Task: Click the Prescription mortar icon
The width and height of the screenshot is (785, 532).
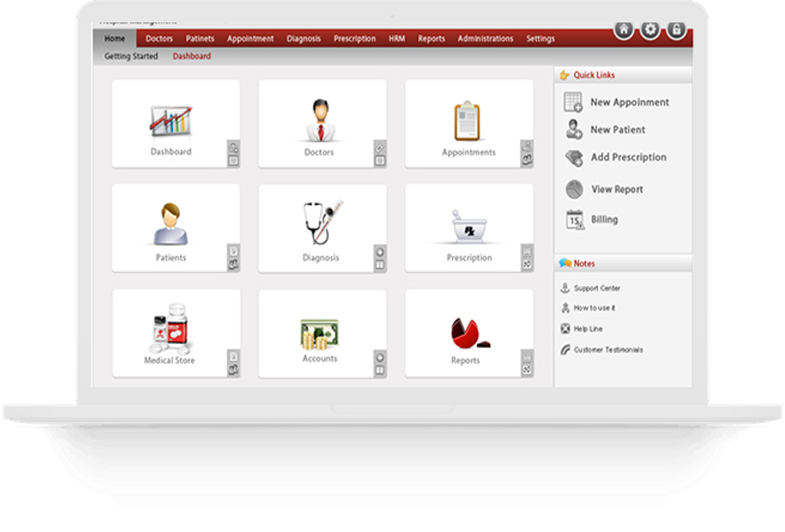Action: (x=468, y=227)
